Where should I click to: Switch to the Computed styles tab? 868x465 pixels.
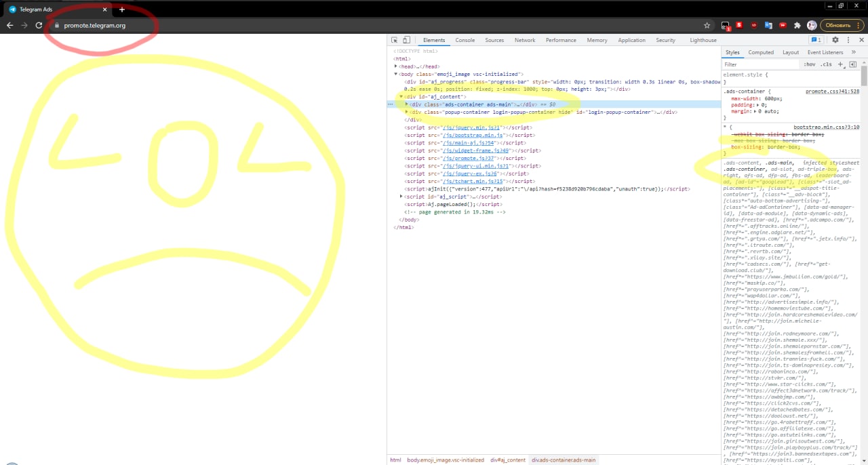click(761, 52)
